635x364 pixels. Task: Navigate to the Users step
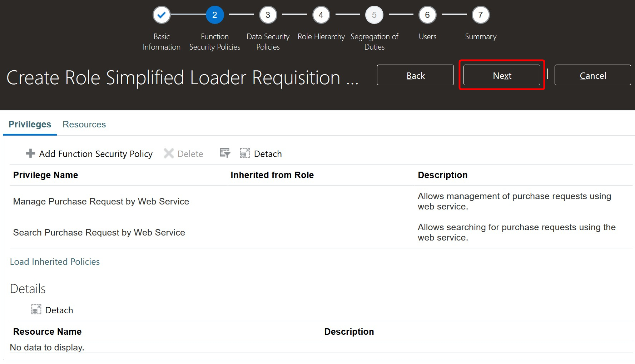click(x=427, y=15)
